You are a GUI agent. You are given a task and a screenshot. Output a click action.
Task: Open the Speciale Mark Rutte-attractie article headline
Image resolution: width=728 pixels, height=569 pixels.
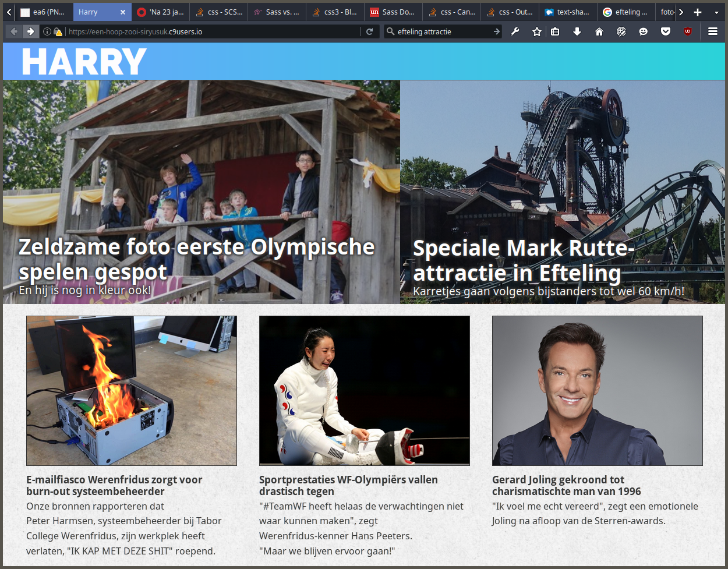point(523,260)
